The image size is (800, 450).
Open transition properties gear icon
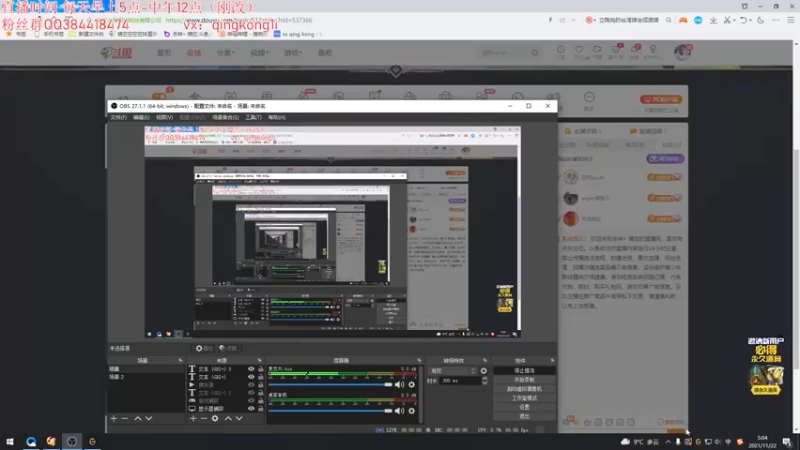[x=484, y=371]
